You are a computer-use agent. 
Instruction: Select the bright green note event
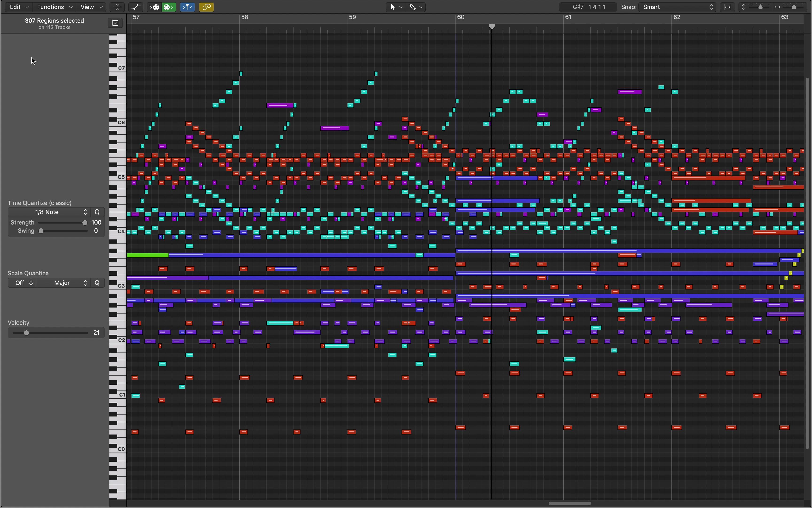click(148, 255)
